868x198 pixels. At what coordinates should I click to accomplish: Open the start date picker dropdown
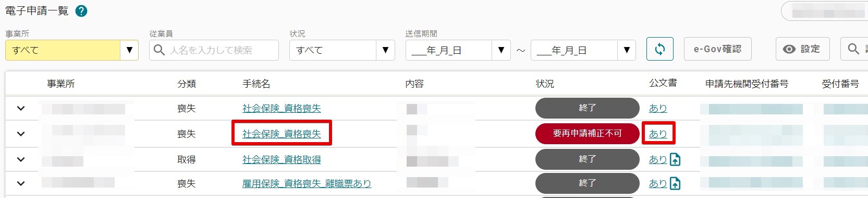point(458,50)
